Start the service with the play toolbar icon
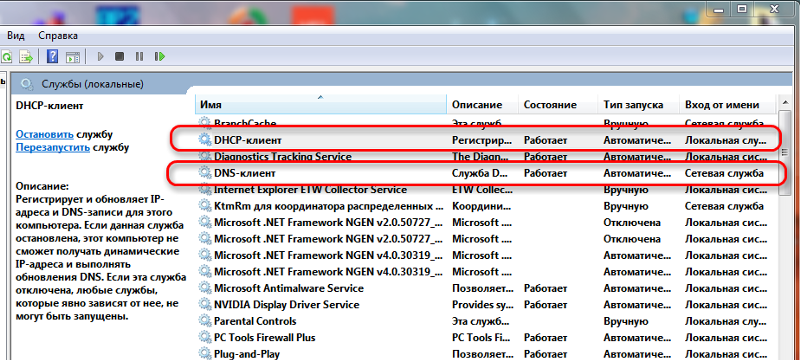Screen dimensions: 800x360 coord(101,57)
